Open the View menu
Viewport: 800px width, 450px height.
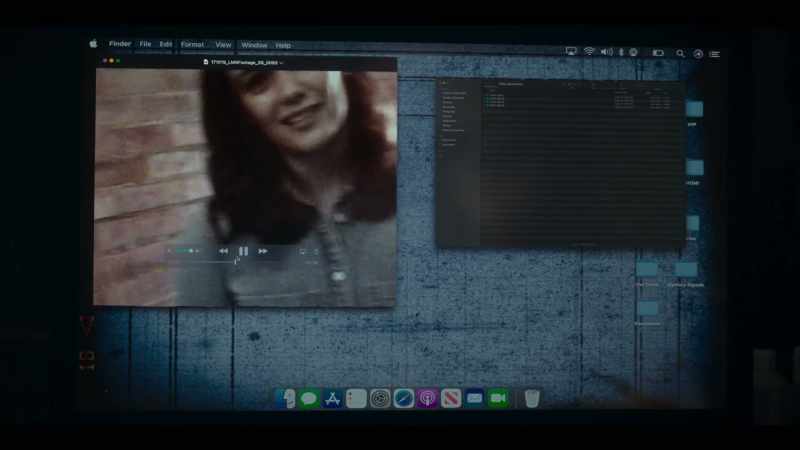pyautogui.click(x=223, y=45)
